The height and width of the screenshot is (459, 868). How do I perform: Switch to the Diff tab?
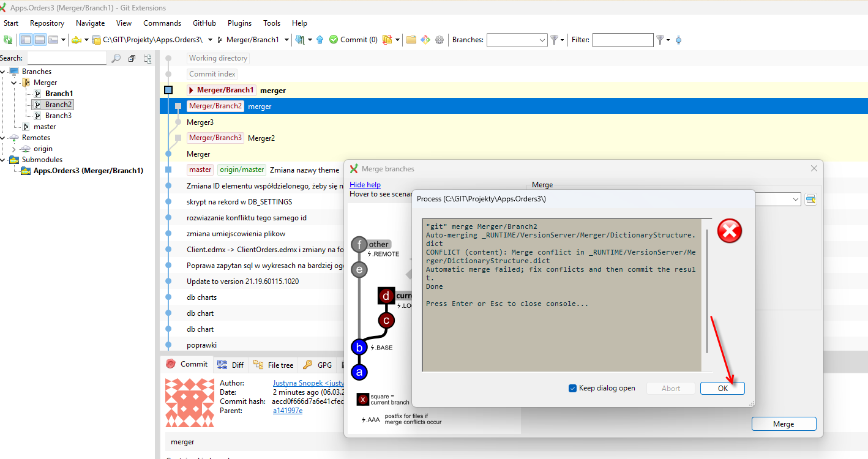point(231,365)
